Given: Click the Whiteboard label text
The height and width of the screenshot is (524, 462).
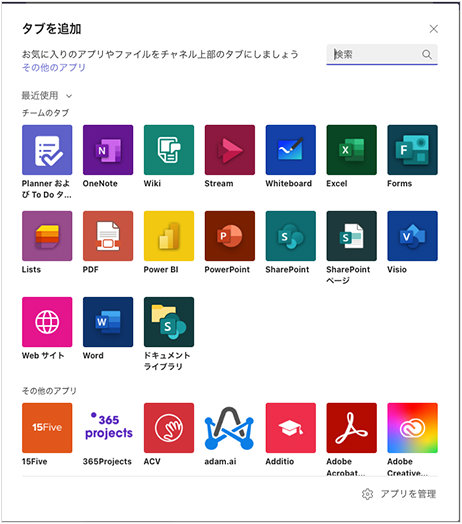Looking at the screenshot, I should [288, 183].
